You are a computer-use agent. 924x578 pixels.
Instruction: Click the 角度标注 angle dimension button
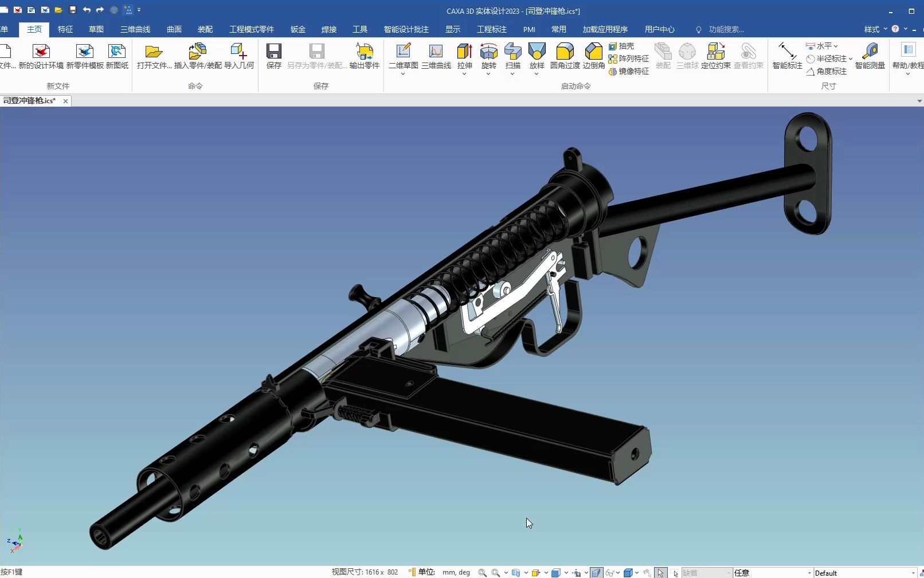[x=827, y=71]
